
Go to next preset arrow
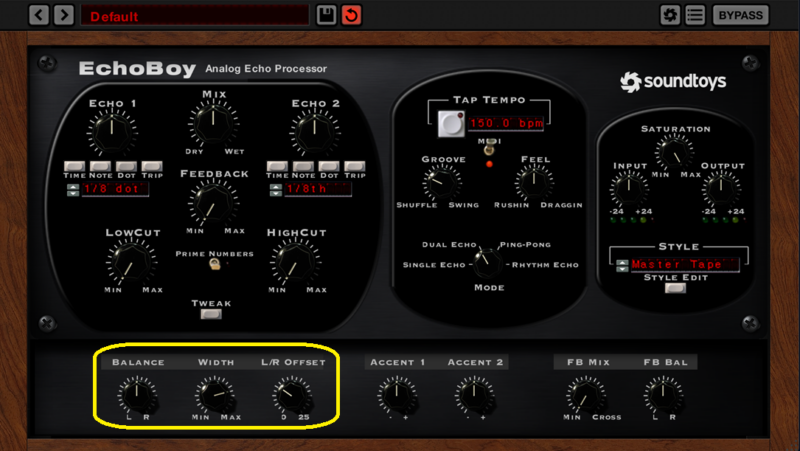click(x=64, y=15)
